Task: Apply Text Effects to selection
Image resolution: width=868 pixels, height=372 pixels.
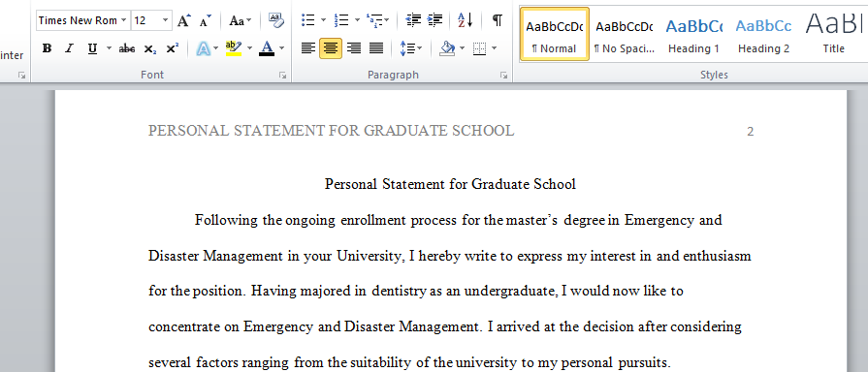Action: click(x=204, y=48)
